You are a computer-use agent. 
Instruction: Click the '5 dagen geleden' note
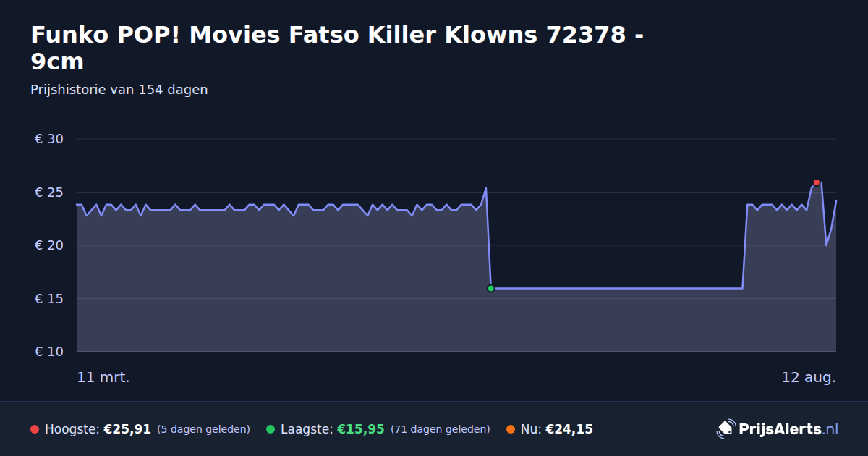(203, 429)
